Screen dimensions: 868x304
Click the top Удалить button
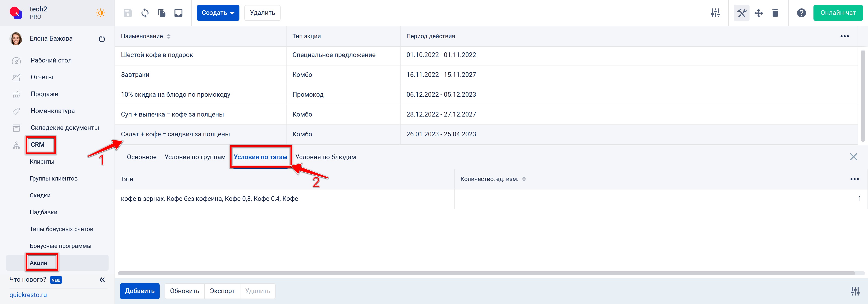[262, 13]
